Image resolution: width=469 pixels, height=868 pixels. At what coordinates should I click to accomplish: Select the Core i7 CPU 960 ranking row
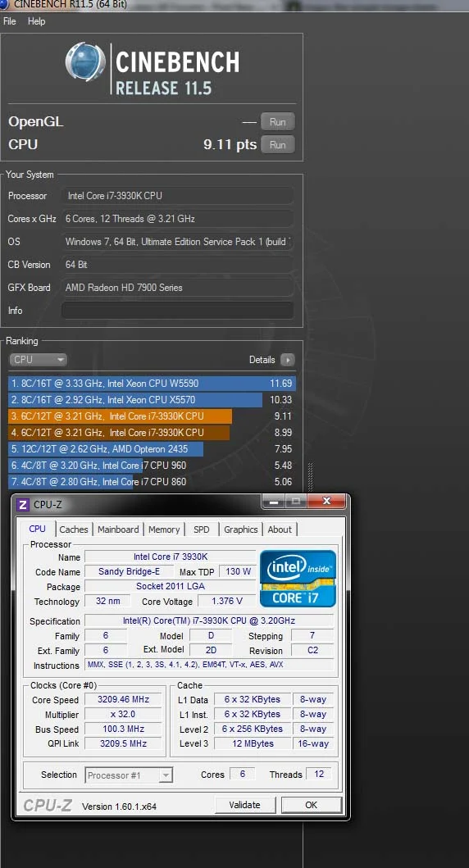click(152, 465)
